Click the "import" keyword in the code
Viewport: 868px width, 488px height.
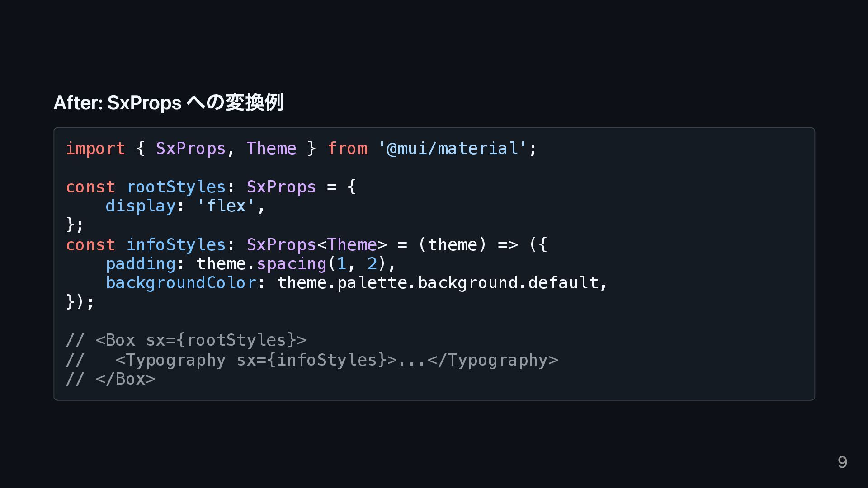95,149
